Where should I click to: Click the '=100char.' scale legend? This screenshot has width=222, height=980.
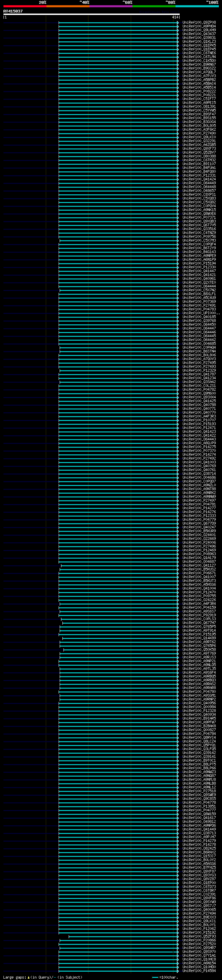pyautogui.click(x=165, y=977)
